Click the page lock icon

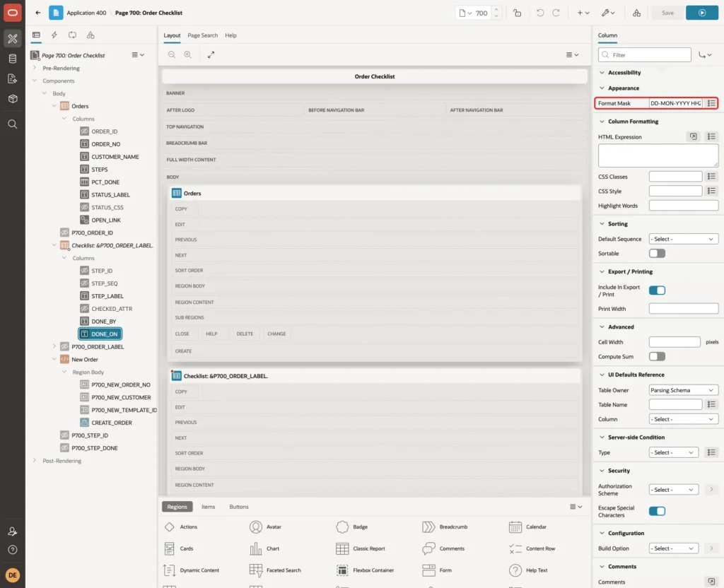(x=517, y=13)
